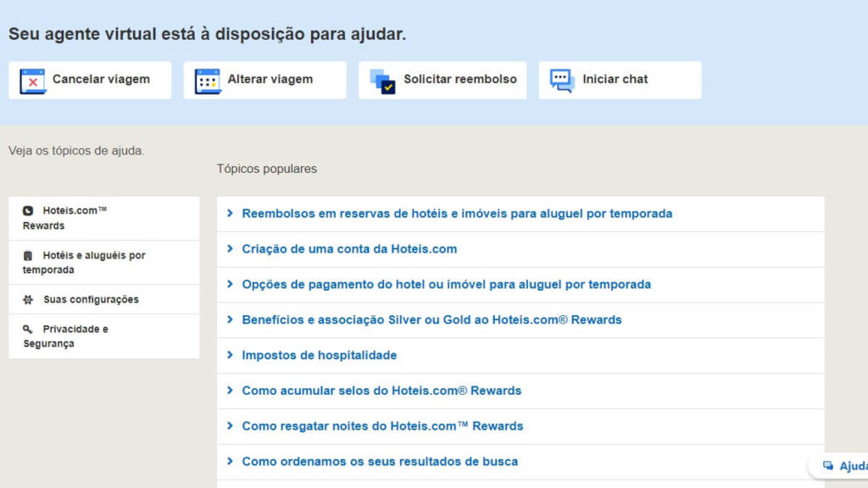Click the Seu agente virtual heading

(x=207, y=34)
